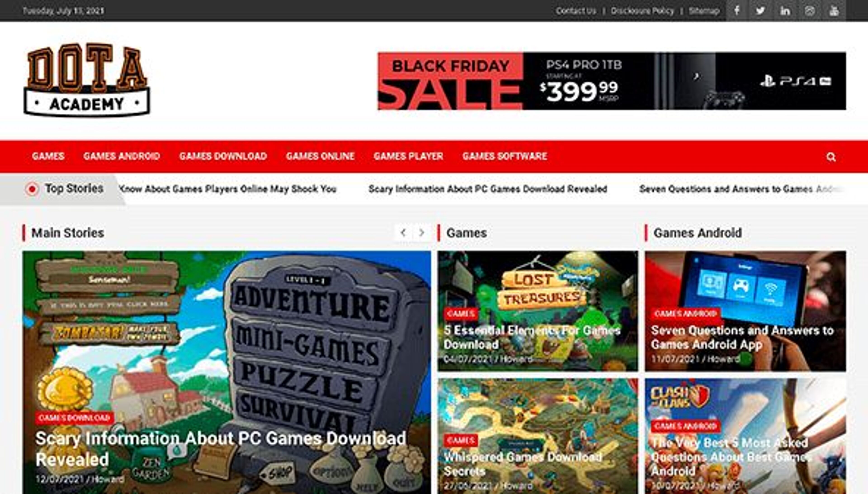Image resolution: width=868 pixels, height=494 pixels.
Task: Open the Twitter social icon
Action: point(760,11)
